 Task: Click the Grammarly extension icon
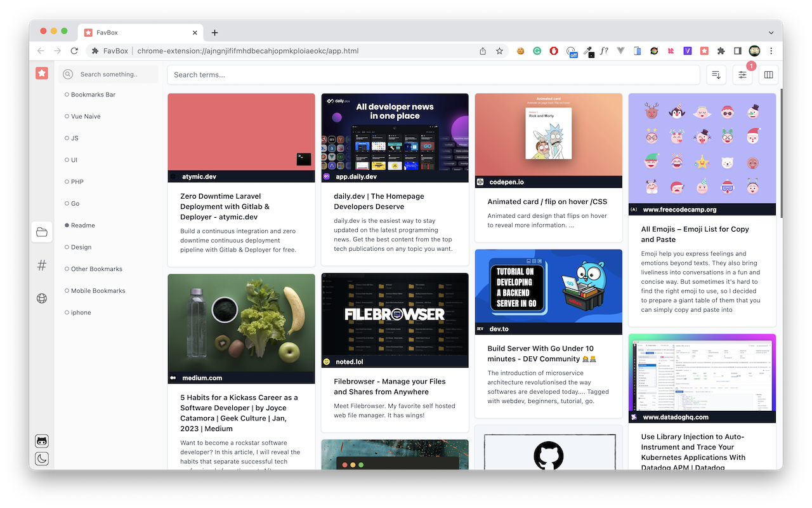point(537,51)
